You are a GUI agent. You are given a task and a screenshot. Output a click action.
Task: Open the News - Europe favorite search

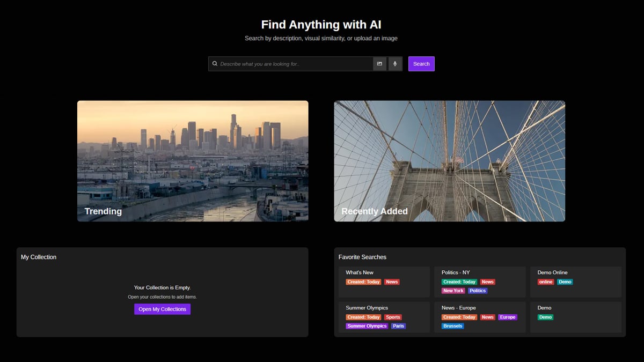(458, 308)
